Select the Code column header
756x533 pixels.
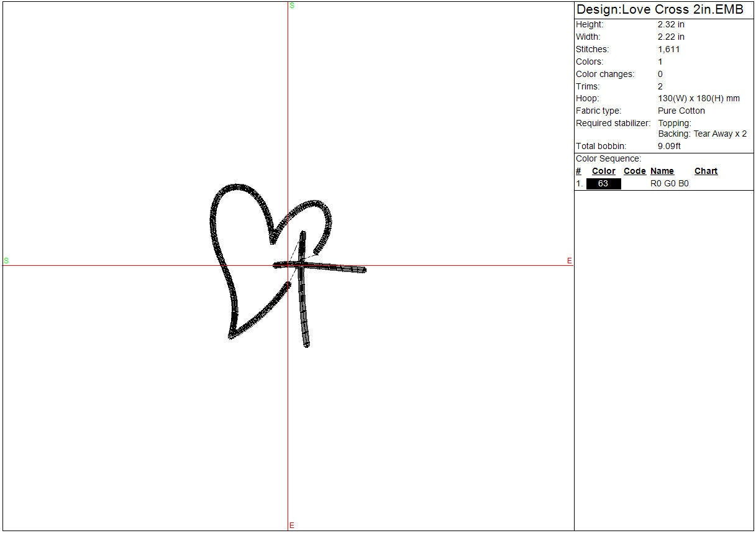tap(634, 171)
